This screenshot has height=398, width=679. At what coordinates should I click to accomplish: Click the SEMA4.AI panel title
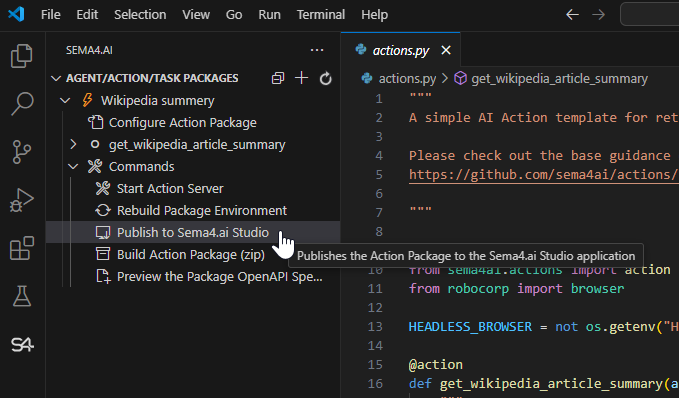coord(89,50)
